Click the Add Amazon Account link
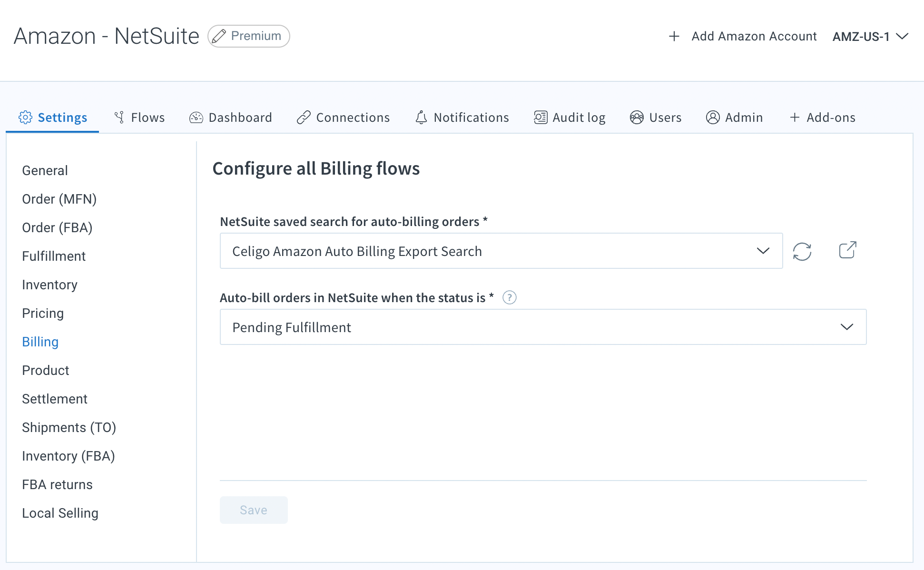Image resolution: width=924 pixels, height=570 pixels. 743,36
